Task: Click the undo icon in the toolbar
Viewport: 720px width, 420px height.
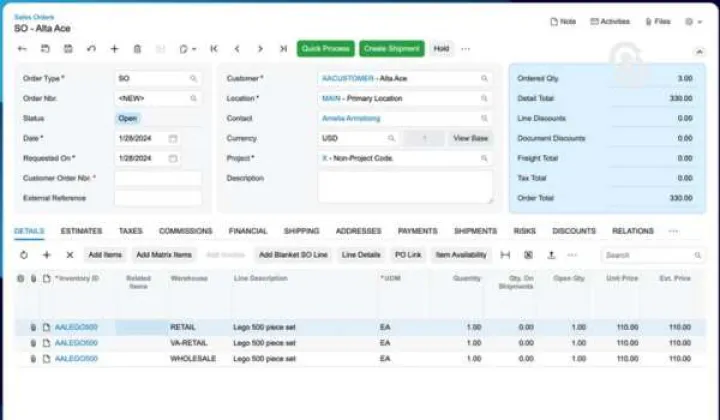Action: pos(91,48)
